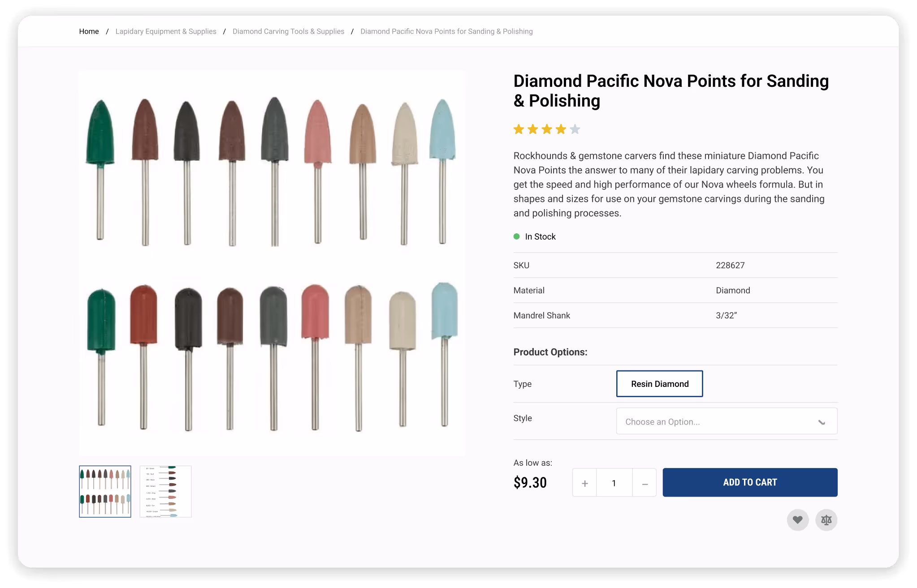This screenshot has width=917, height=588.
Task: Add product to wishlist heart icon
Action: coord(797,520)
